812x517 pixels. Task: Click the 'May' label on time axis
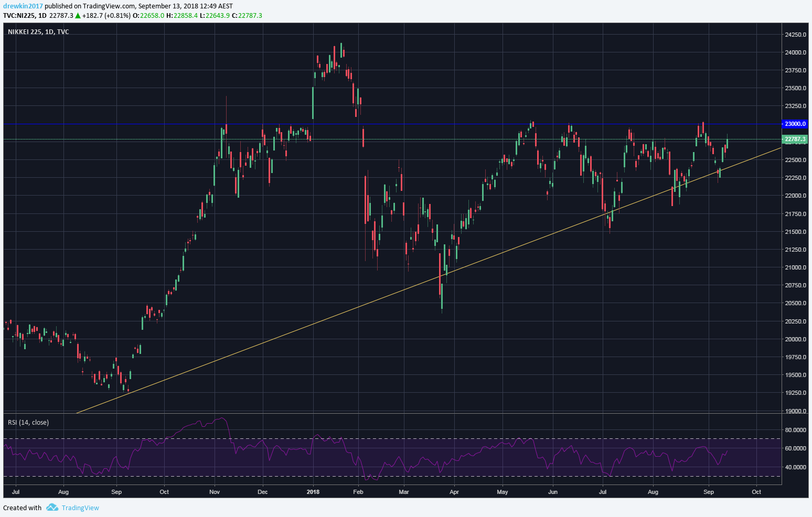click(x=503, y=492)
